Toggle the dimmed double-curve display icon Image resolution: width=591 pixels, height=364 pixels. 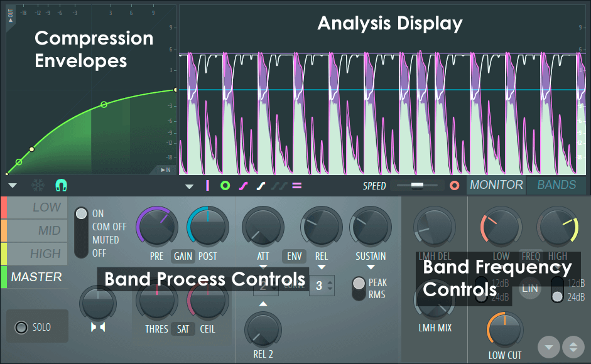point(279,186)
